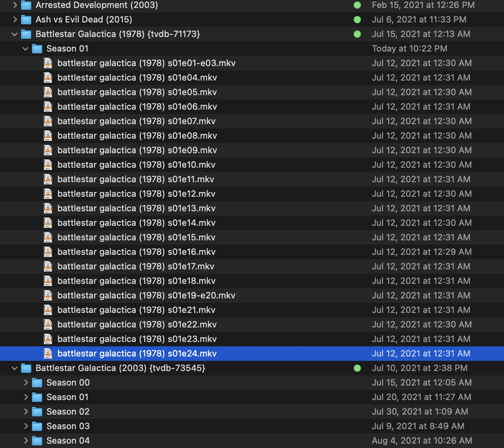Click the VLC icon of s01e01-e03.mkv
Image resolution: width=504 pixels, height=448 pixels.
tap(48, 63)
